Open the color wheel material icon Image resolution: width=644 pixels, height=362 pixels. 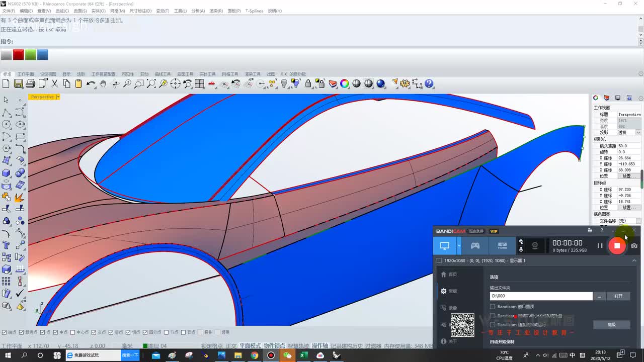(x=345, y=84)
